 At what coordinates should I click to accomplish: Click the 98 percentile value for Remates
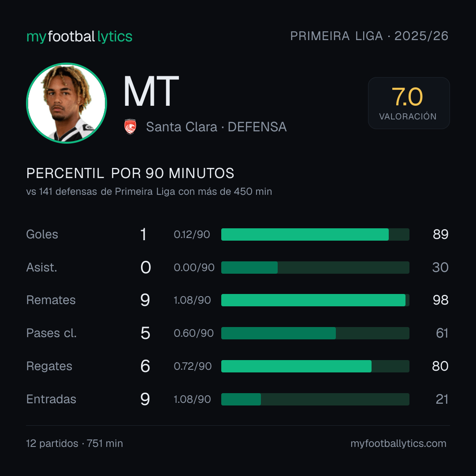coord(440,300)
